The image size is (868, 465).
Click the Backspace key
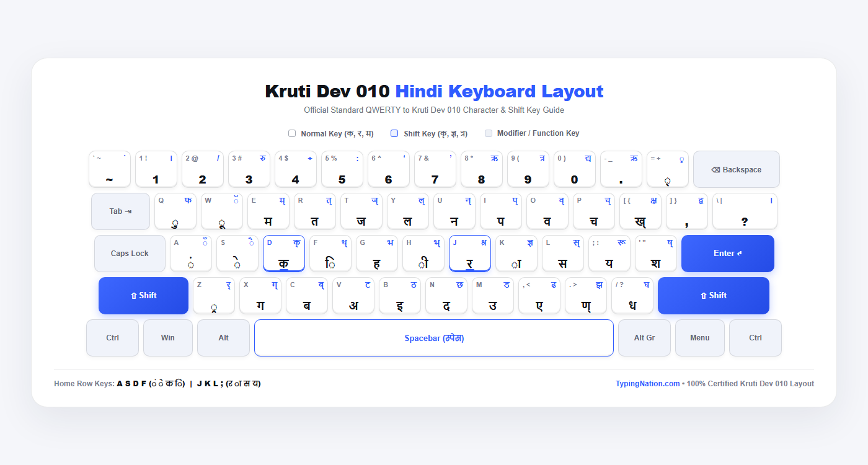[736, 169]
